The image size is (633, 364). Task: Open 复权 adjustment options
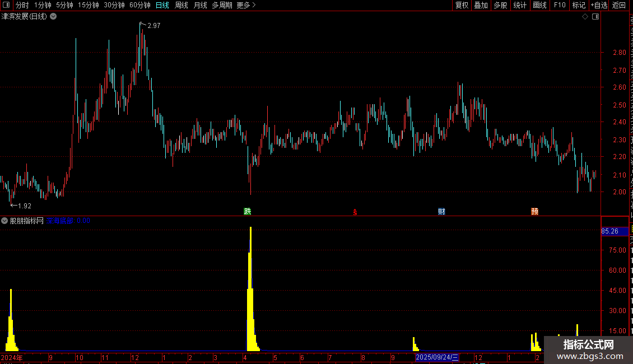462,5
